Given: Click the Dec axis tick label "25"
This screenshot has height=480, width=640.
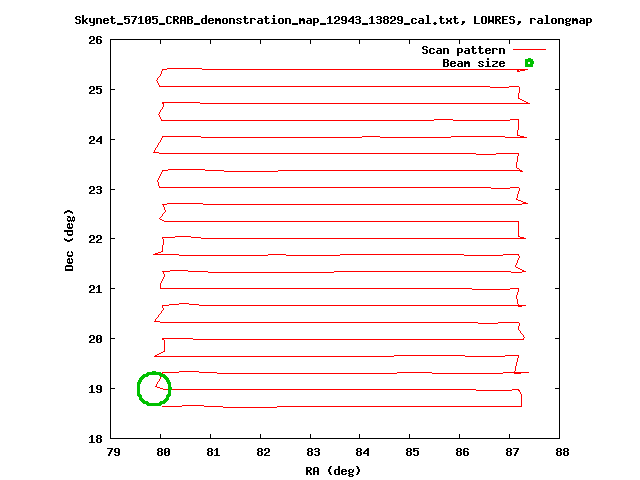Looking at the screenshot, I should point(95,90).
